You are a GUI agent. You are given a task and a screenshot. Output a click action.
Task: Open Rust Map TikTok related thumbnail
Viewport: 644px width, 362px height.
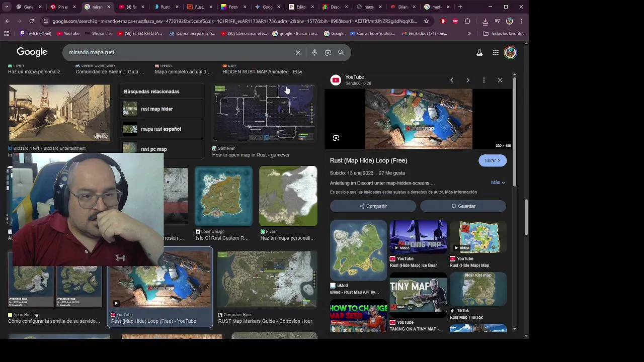coord(478,289)
